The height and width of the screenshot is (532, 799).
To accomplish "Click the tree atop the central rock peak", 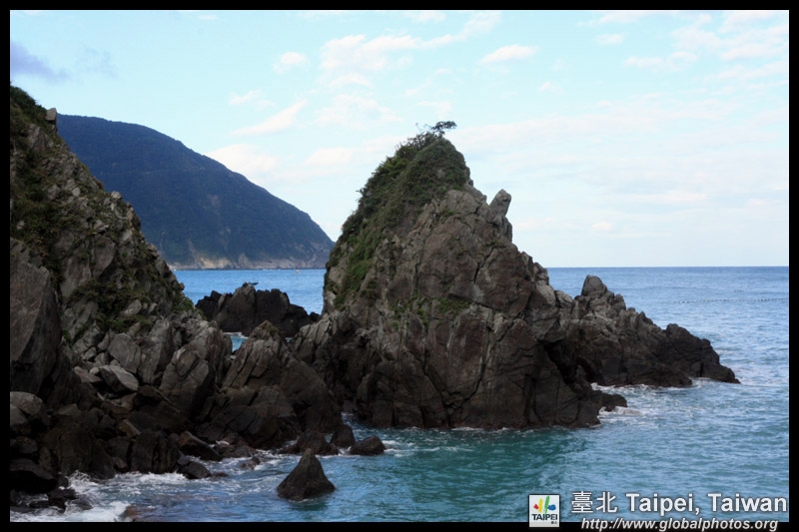I will tap(437, 130).
